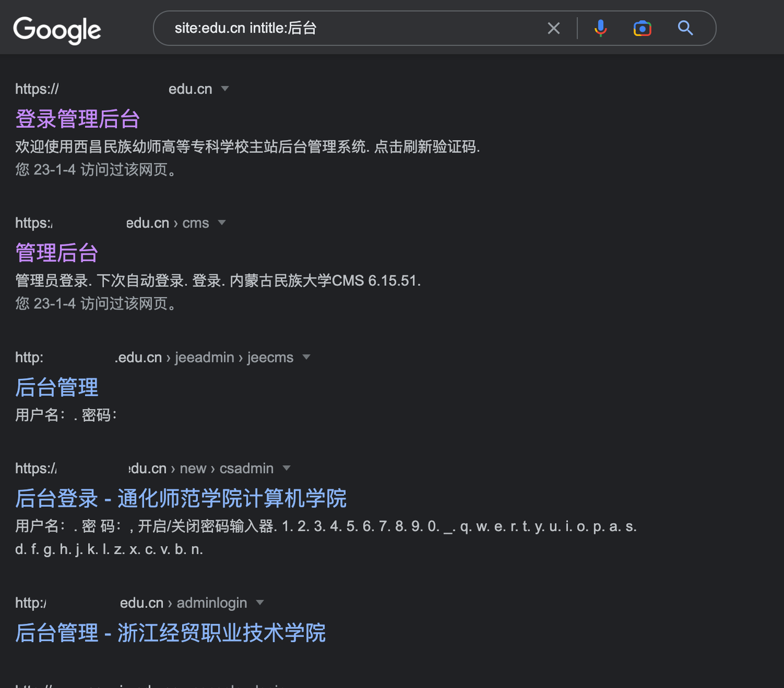The width and height of the screenshot is (784, 688).
Task: Click the URL breadcrumb ending in edu.cn › cms
Action: pyautogui.click(x=112, y=223)
